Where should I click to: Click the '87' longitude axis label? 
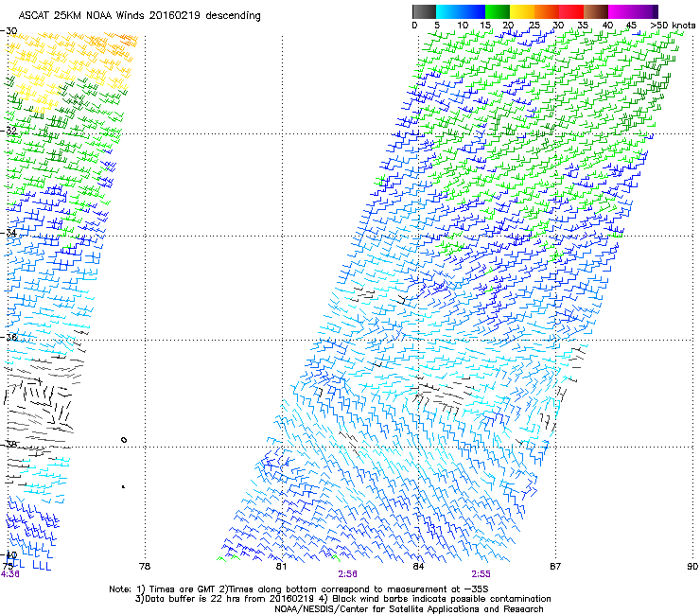click(555, 567)
